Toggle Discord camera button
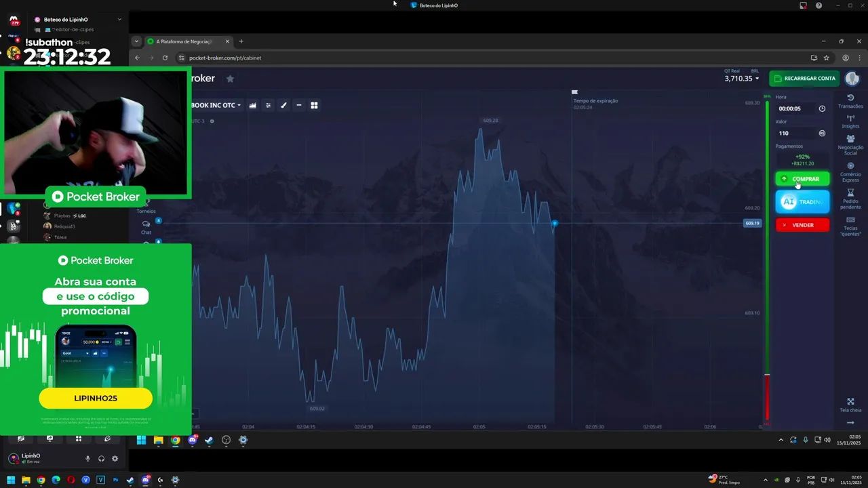 pos(21,439)
